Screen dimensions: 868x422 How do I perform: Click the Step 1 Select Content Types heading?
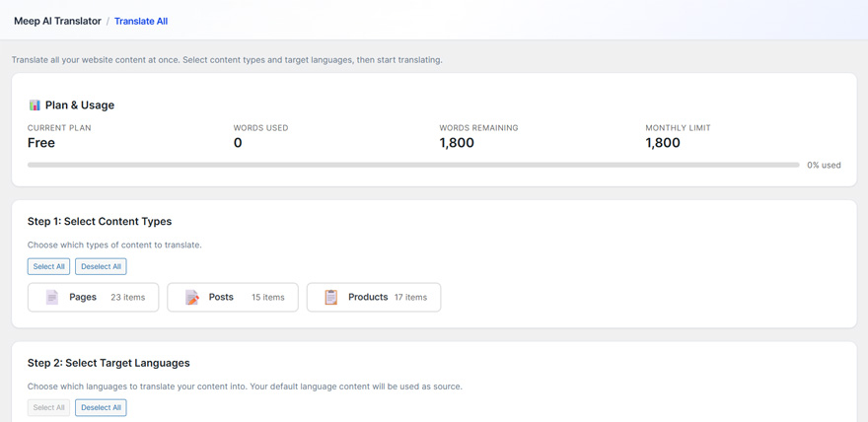click(x=100, y=222)
